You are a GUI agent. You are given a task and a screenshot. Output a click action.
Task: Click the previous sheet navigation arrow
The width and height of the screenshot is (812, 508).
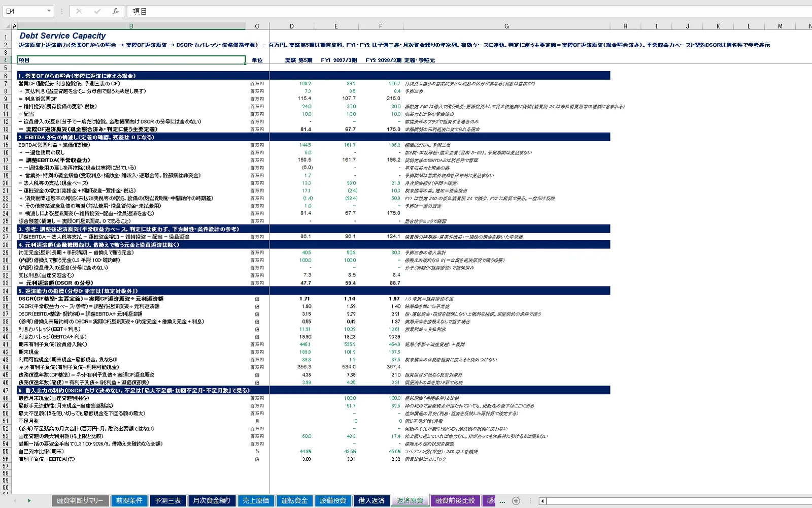point(15,501)
